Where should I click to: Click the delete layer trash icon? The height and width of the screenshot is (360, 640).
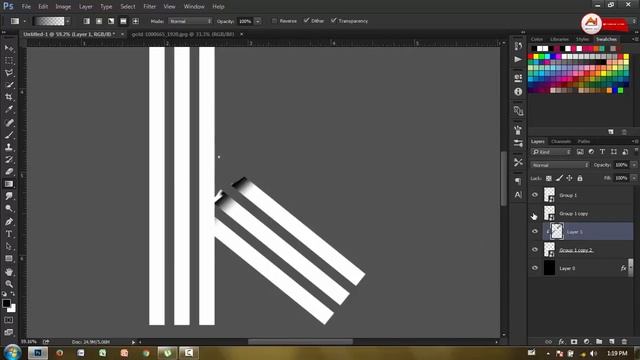(x=624, y=342)
